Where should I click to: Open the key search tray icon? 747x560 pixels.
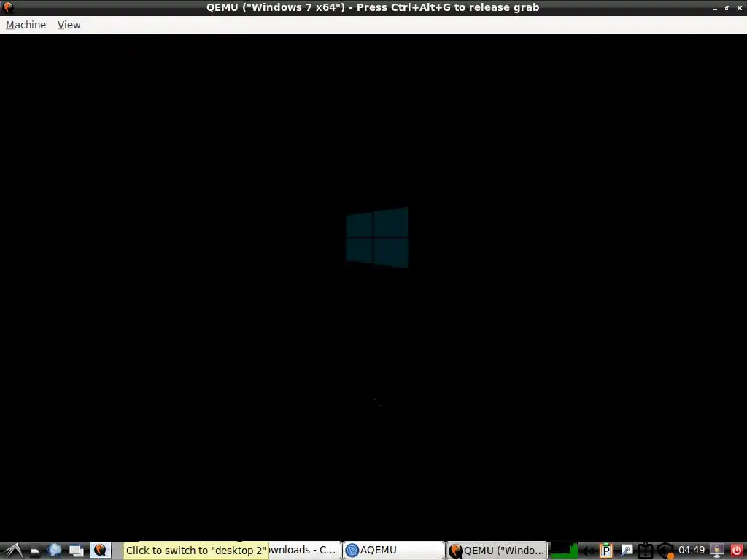click(626, 551)
